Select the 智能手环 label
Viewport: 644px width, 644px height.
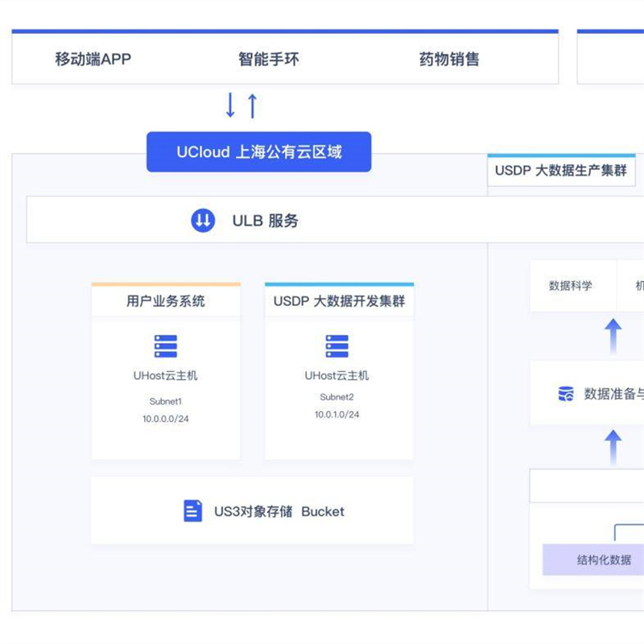pos(269,59)
